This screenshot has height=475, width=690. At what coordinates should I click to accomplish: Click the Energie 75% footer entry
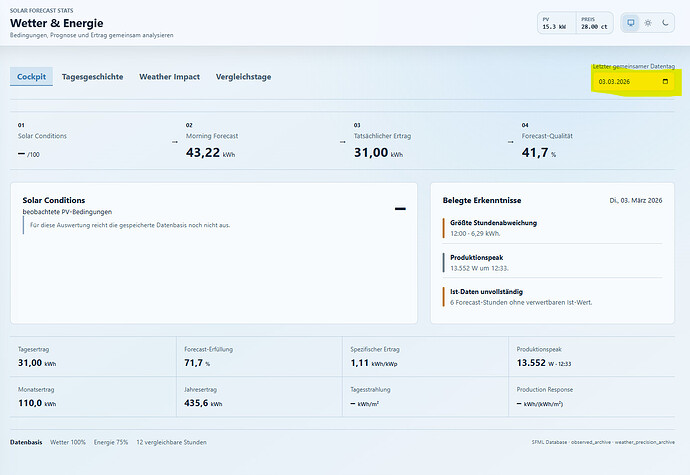point(111,442)
